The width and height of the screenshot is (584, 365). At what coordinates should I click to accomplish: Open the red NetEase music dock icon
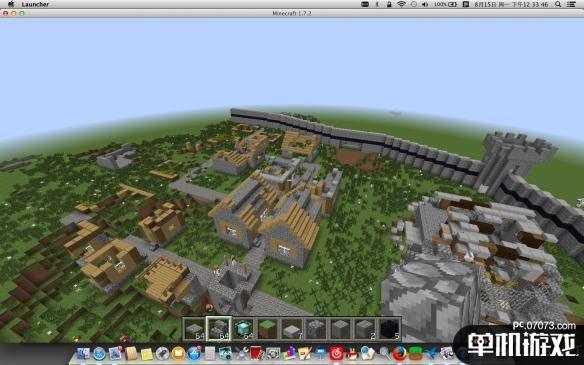tap(336, 353)
